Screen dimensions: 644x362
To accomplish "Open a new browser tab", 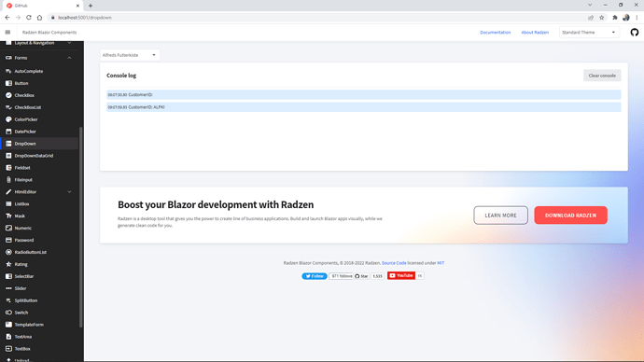I will click(91, 6).
